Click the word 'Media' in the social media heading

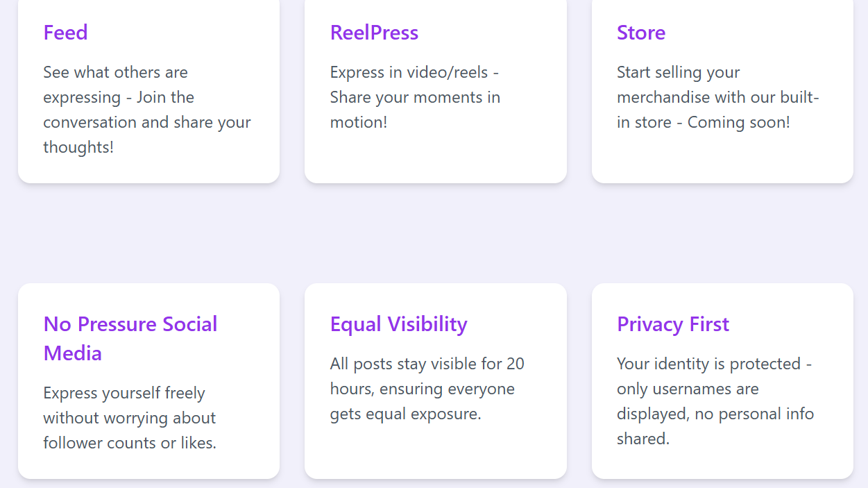coord(73,353)
